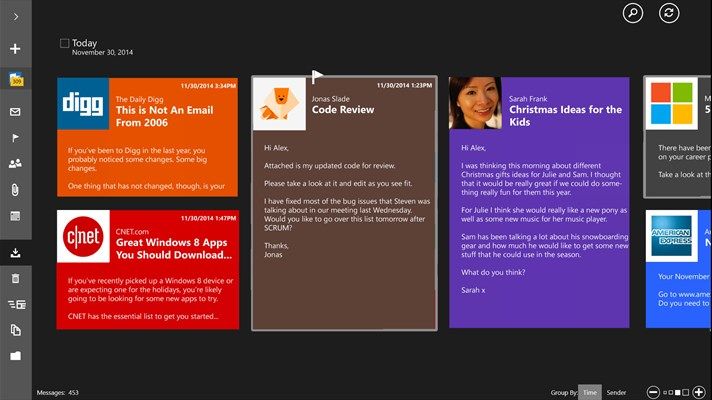This screenshot has width=712, height=400.
Task: Select the filled third tile size square
Action: point(677,392)
